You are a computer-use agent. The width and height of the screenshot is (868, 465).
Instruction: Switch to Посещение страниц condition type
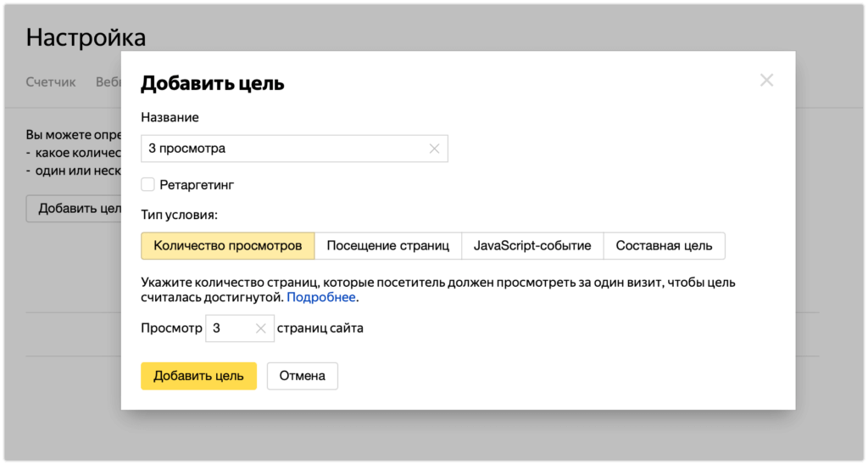pyautogui.click(x=387, y=246)
